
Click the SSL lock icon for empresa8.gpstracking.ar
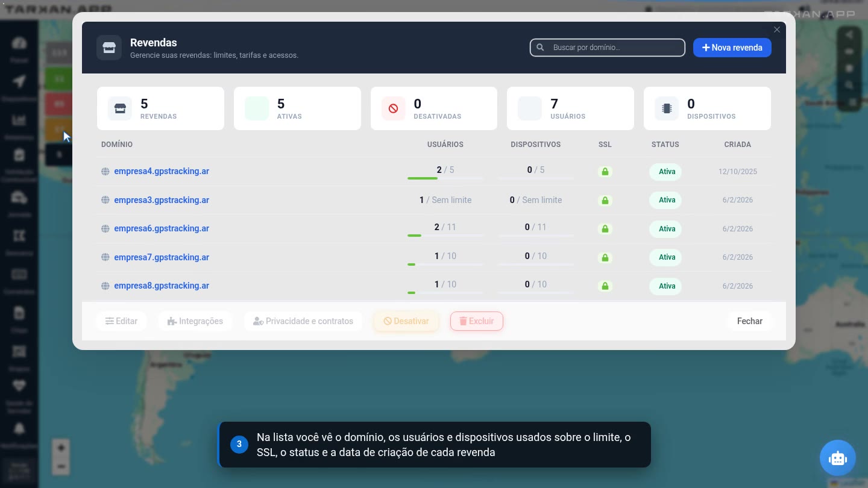[605, 286]
